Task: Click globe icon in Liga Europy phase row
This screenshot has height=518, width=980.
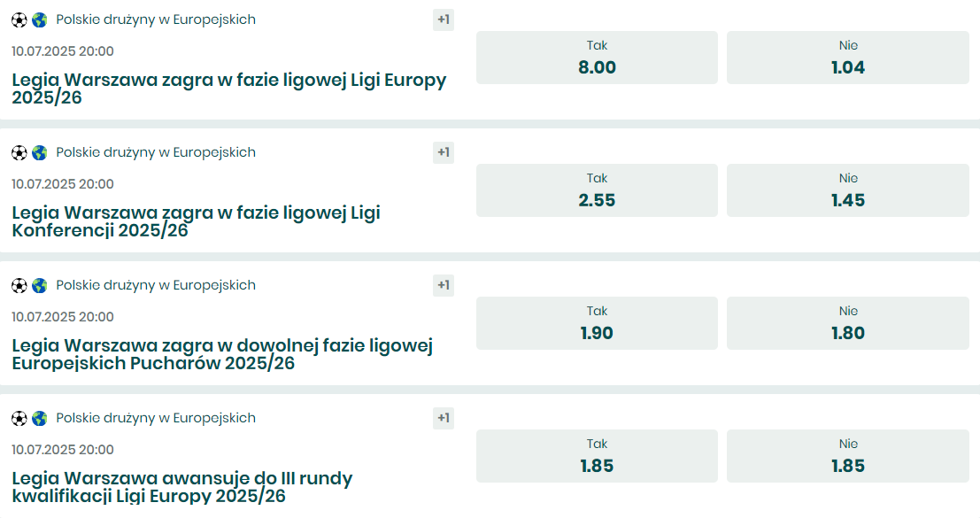Action: pyautogui.click(x=40, y=19)
